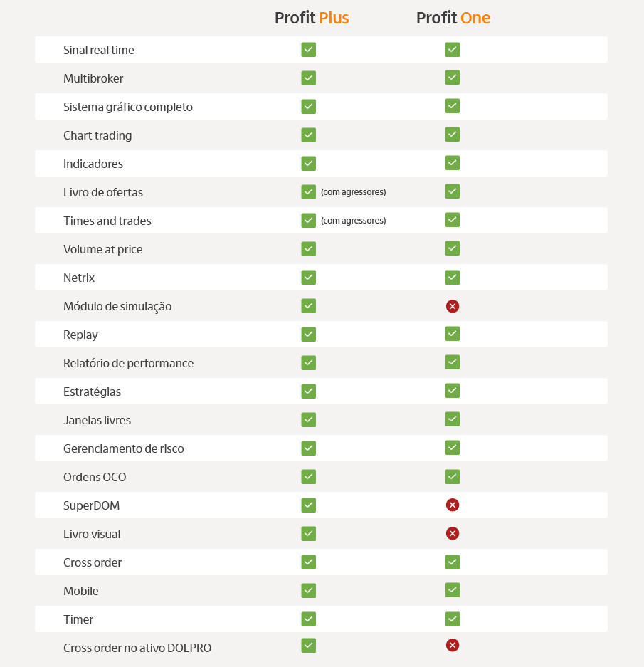This screenshot has height=667, width=644.
Task: Select the Profit One column header
Action: click(453, 18)
